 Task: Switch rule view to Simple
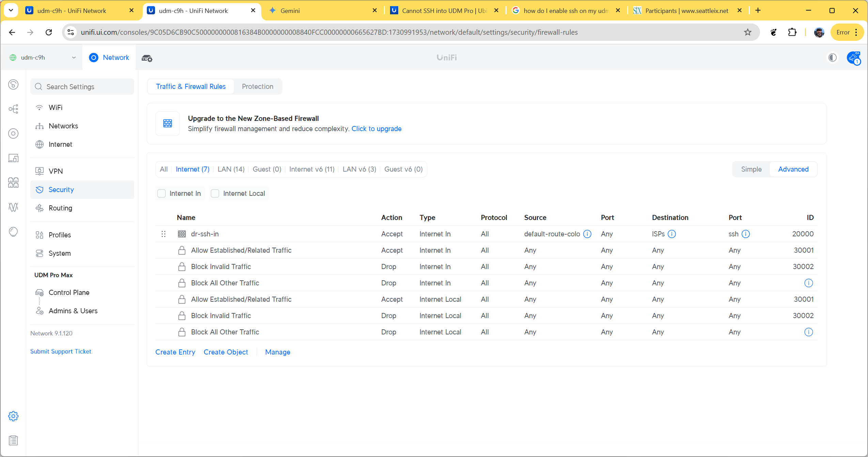(751, 169)
